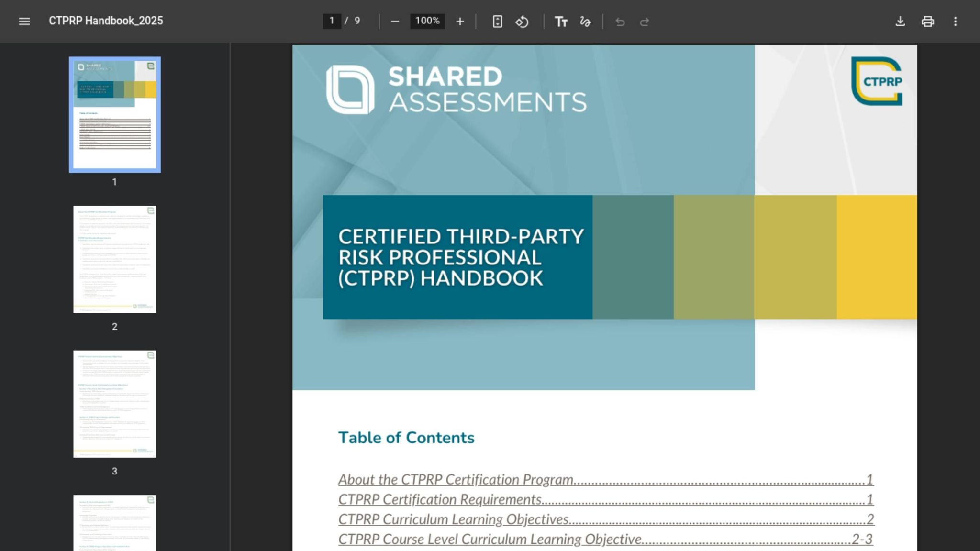Jump to page 3 thumbnail
Image resolution: width=980 pixels, height=551 pixels.
click(115, 404)
